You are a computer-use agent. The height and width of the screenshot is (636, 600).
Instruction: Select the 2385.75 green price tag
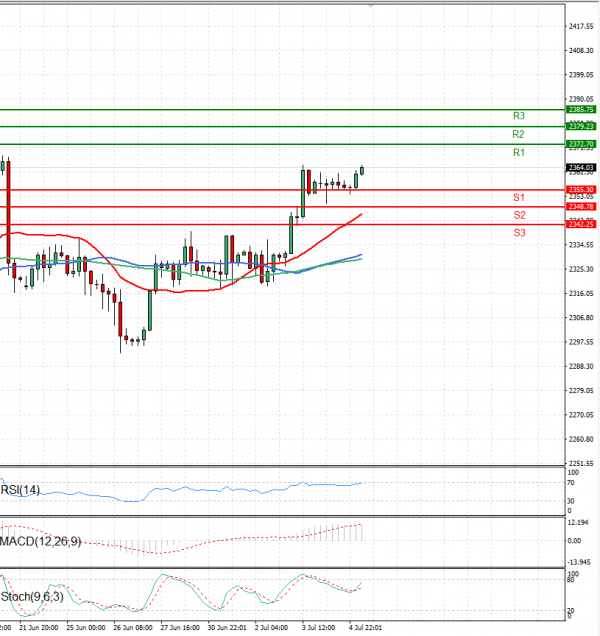coord(581,110)
